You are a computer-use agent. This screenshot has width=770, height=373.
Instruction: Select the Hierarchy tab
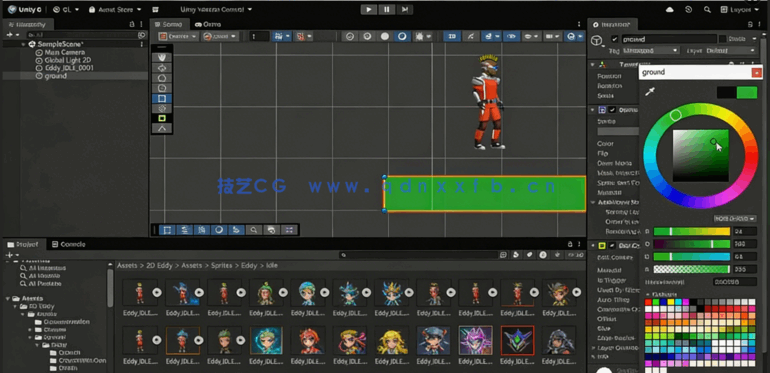(x=28, y=24)
